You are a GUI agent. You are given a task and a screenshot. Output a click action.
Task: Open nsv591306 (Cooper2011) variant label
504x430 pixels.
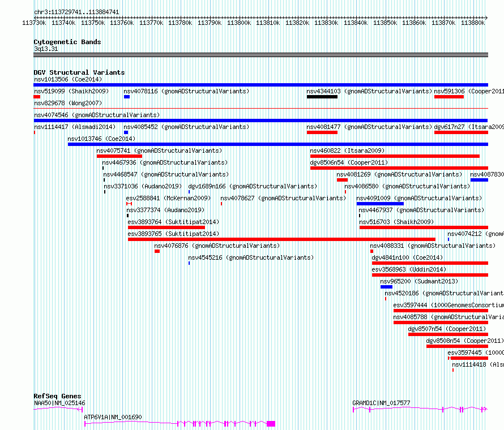click(469, 91)
